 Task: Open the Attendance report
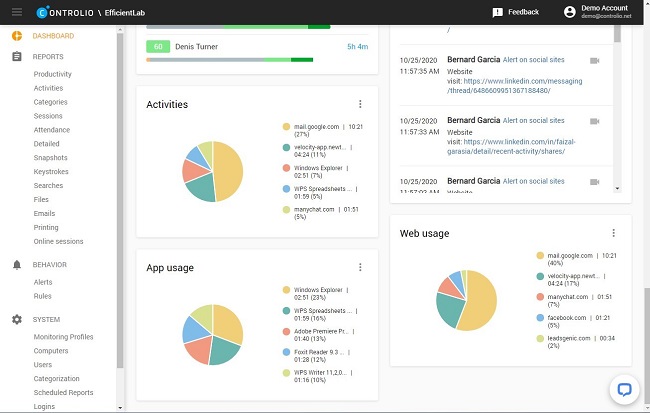coord(52,130)
